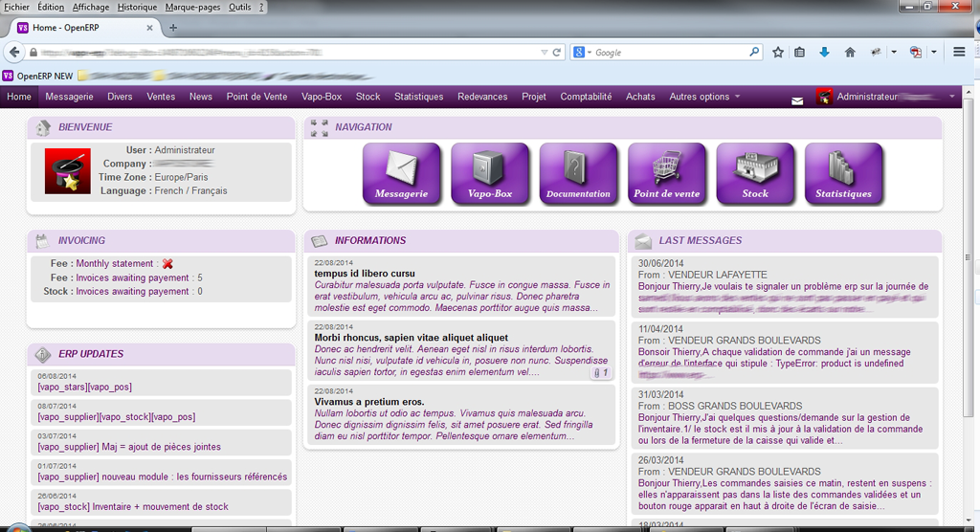Click the expand arrows icon in Navigation header
The width and height of the screenshot is (980, 532).
pos(320,127)
